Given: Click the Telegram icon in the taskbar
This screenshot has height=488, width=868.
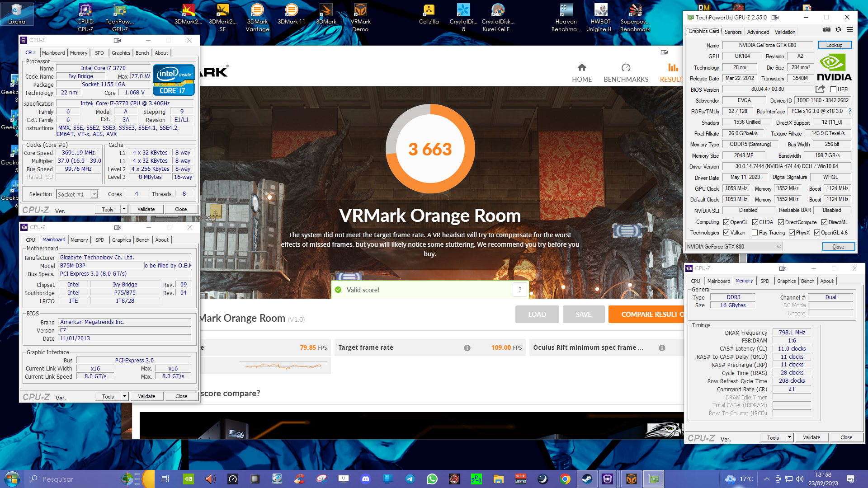Looking at the screenshot, I should [410, 479].
